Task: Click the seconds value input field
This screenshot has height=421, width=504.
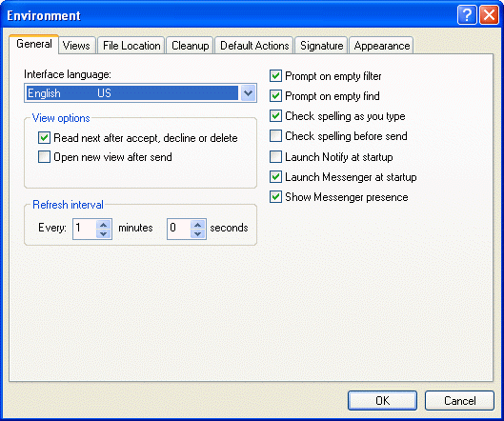Action: tap(179, 229)
